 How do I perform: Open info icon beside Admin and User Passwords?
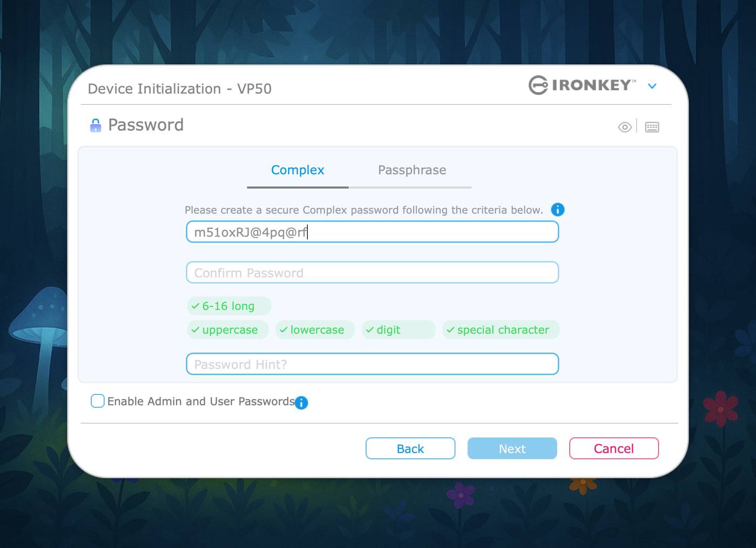[x=301, y=402]
